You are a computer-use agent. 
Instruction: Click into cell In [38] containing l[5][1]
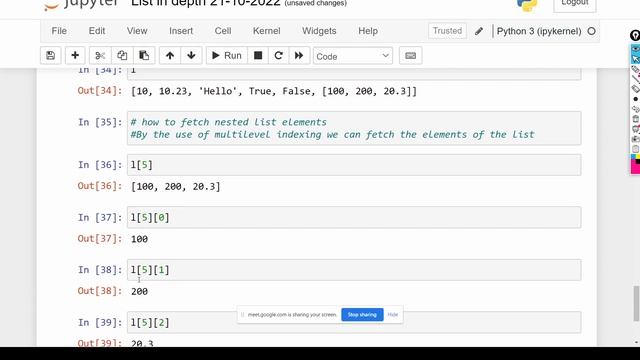tap(354, 270)
